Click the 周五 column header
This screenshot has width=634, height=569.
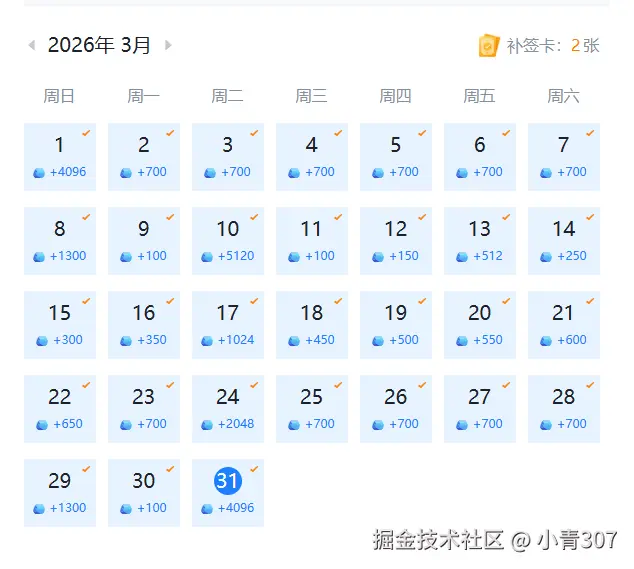(480, 96)
